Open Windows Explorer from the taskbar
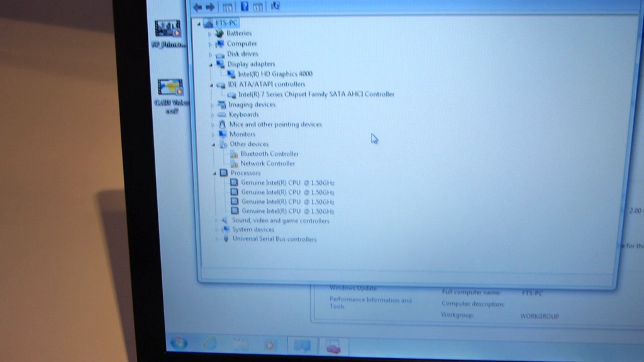Viewport: 644px width, 362px height. [240, 344]
